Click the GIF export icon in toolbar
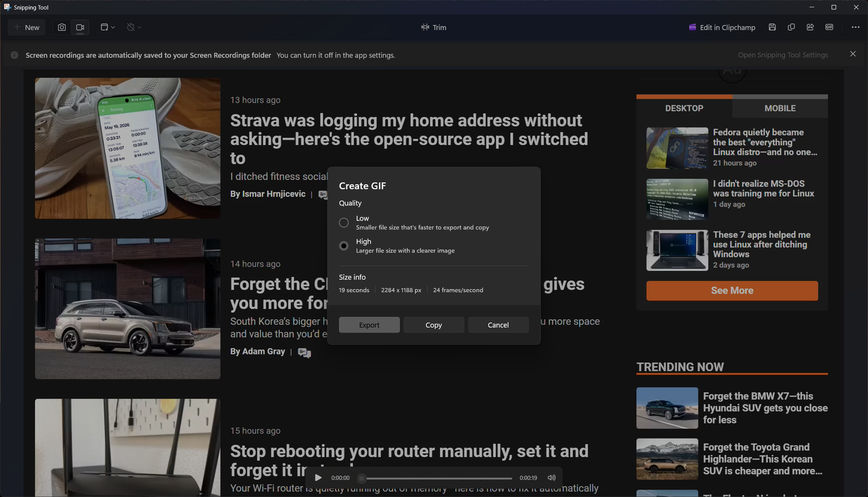 point(829,27)
